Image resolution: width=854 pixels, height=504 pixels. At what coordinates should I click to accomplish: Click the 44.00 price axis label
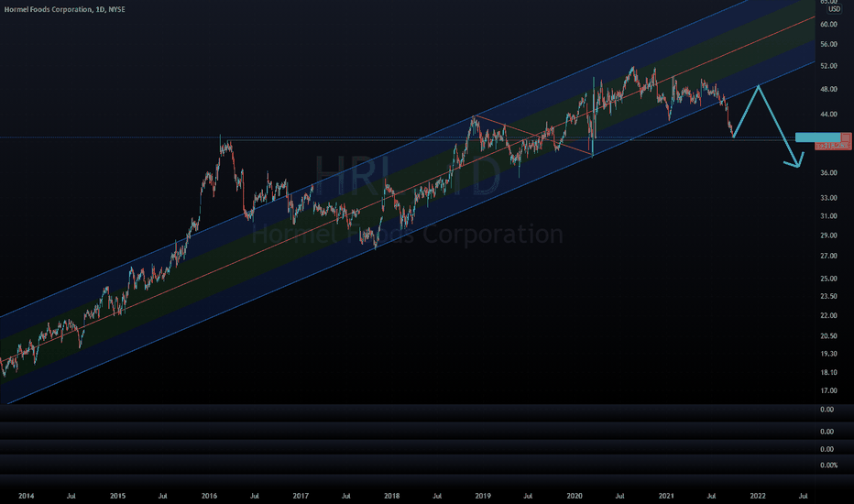tap(828, 115)
